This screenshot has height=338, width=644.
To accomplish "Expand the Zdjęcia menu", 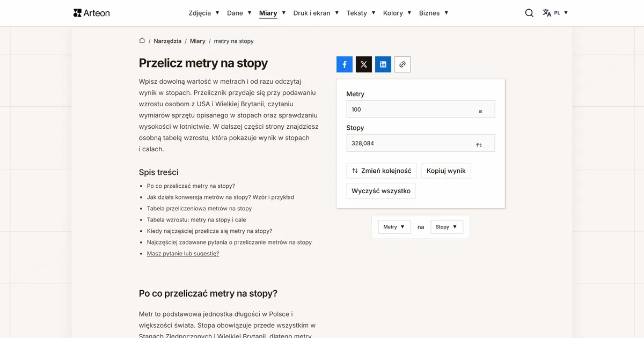I will 204,13.
